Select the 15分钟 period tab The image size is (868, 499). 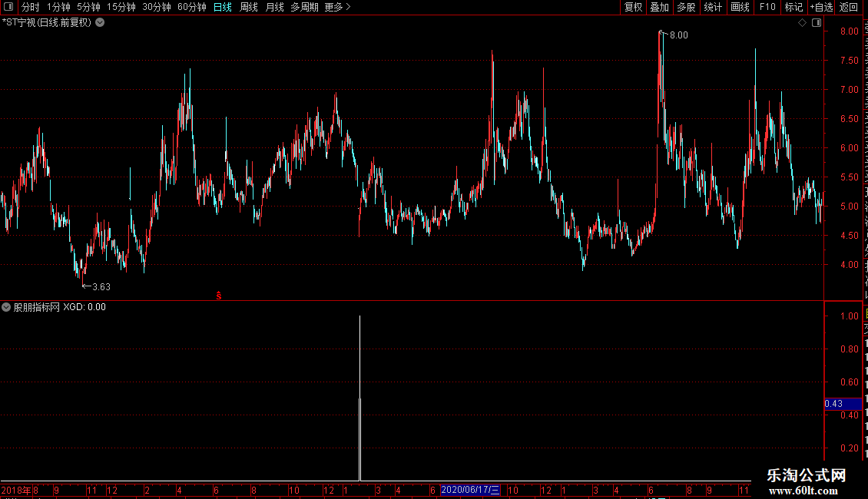click(x=121, y=7)
